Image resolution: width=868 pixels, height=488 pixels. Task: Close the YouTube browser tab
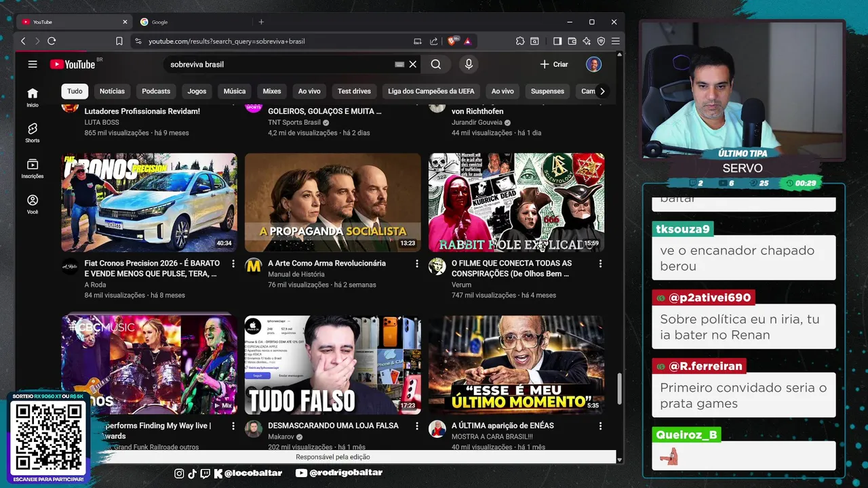[x=125, y=22]
